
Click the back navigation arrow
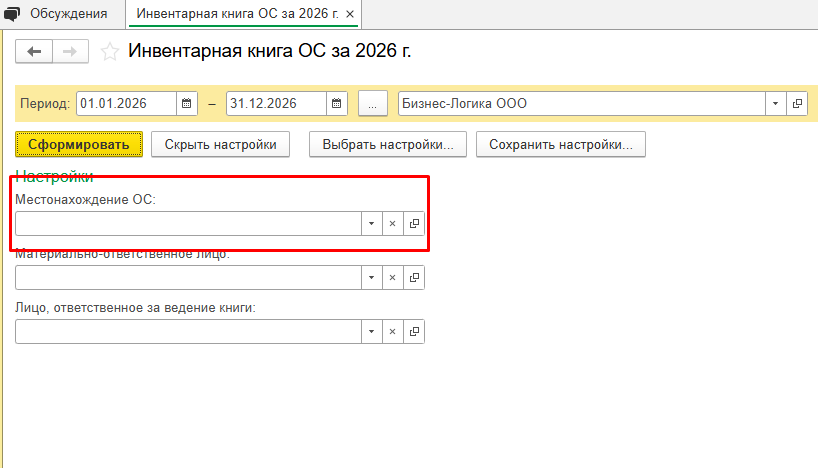pyautogui.click(x=34, y=51)
